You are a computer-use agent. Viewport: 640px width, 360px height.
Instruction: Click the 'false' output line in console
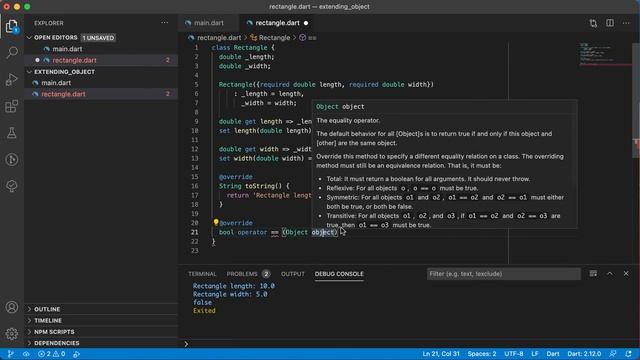coord(202,302)
